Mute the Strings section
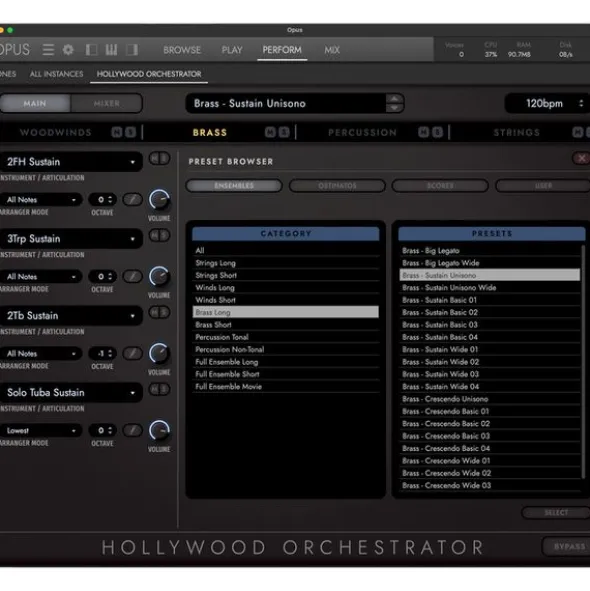 [x=578, y=132]
